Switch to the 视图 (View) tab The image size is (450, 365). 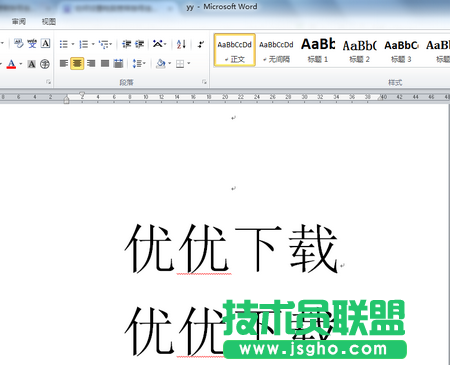coord(49,22)
